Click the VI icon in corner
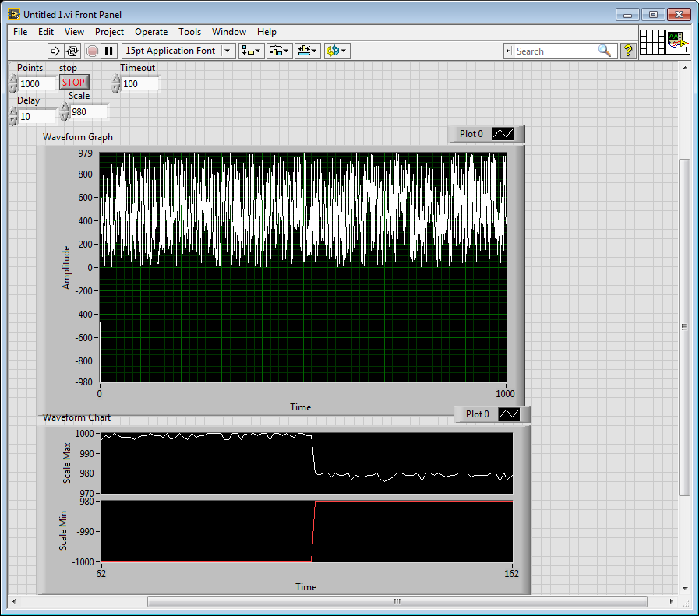 678,42
